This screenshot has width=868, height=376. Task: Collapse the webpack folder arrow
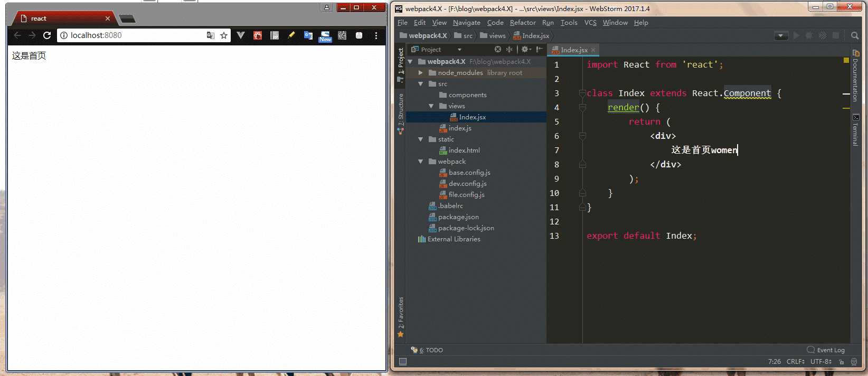tap(421, 162)
